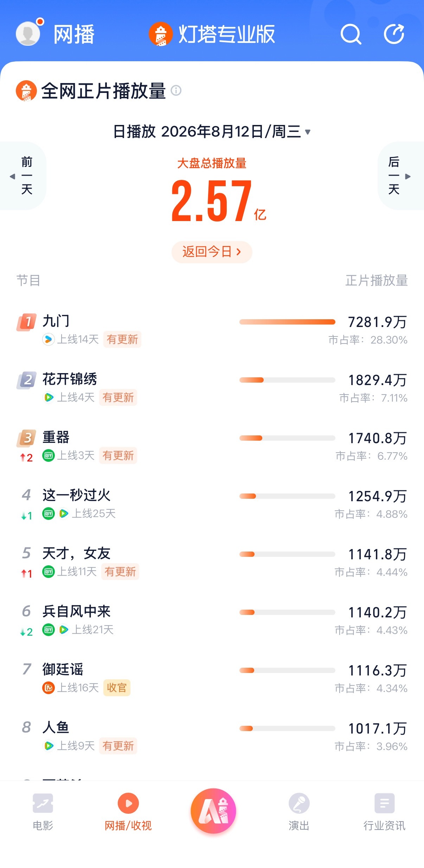Tap the share refresh icon top right
Viewport: 424px width, 868px height.
pyautogui.click(x=394, y=34)
